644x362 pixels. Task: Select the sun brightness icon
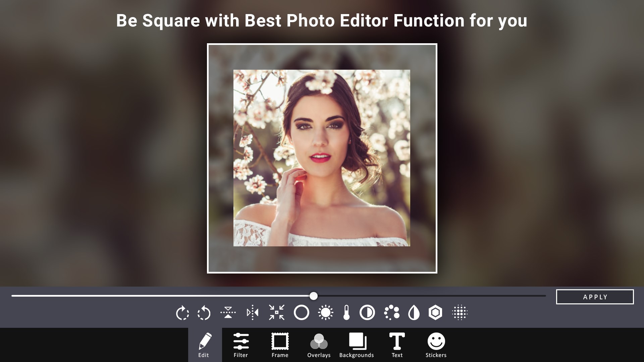(325, 312)
